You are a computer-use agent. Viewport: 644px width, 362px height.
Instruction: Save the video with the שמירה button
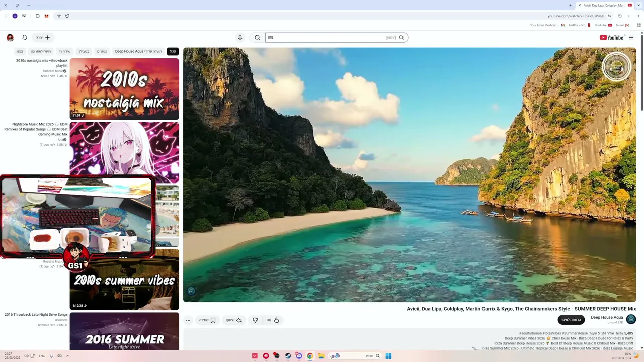point(207,320)
